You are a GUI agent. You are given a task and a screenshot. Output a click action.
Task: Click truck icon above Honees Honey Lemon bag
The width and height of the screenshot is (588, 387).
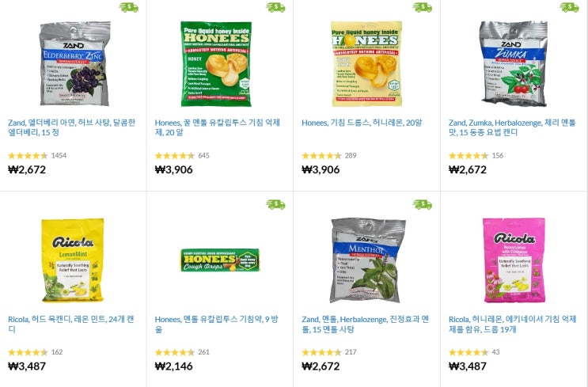coord(423,7)
